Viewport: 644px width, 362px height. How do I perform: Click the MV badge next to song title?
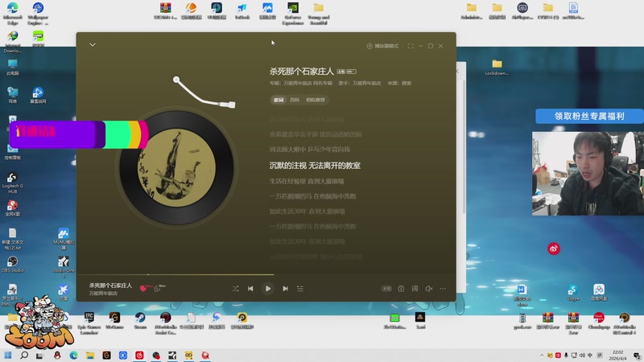pyautogui.click(x=351, y=72)
